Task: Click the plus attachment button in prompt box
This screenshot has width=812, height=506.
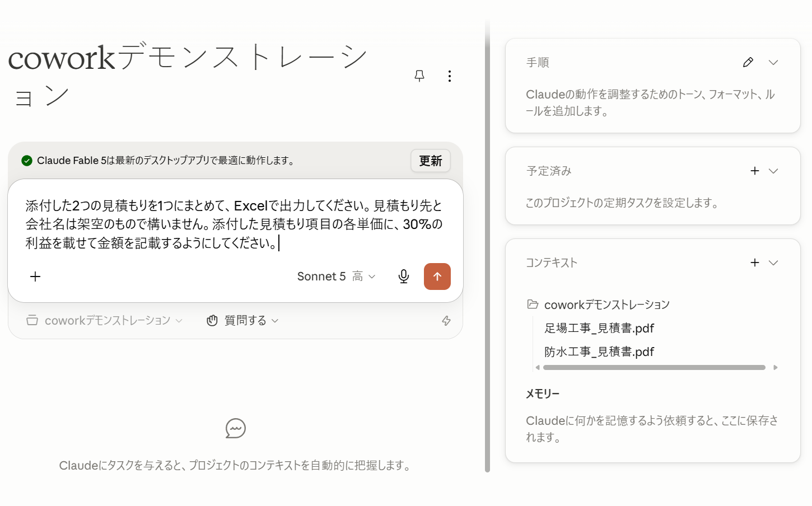Action: [x=35, y=277]
